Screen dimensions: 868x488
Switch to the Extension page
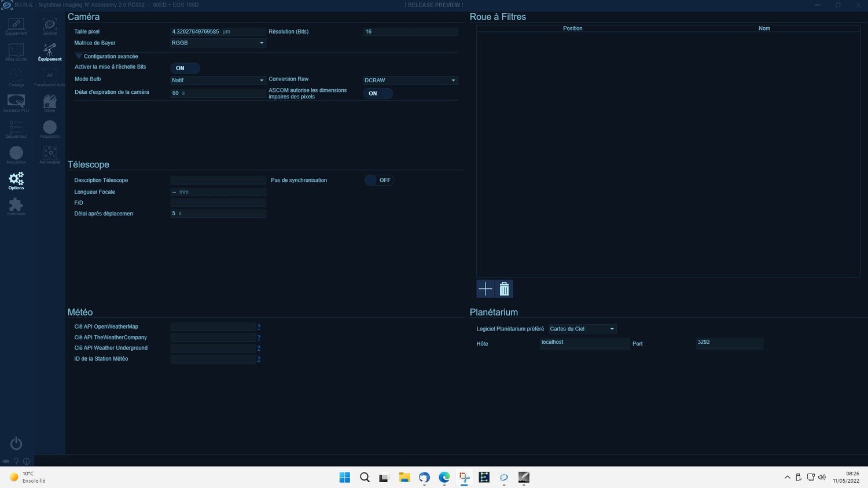click(16, 206)
